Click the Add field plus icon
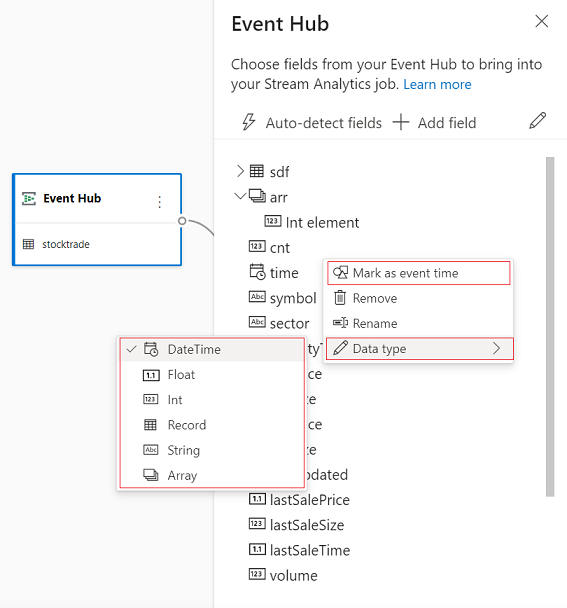This screenshot has height=608, width=567. pyautogui.click(x=401, y=122)
